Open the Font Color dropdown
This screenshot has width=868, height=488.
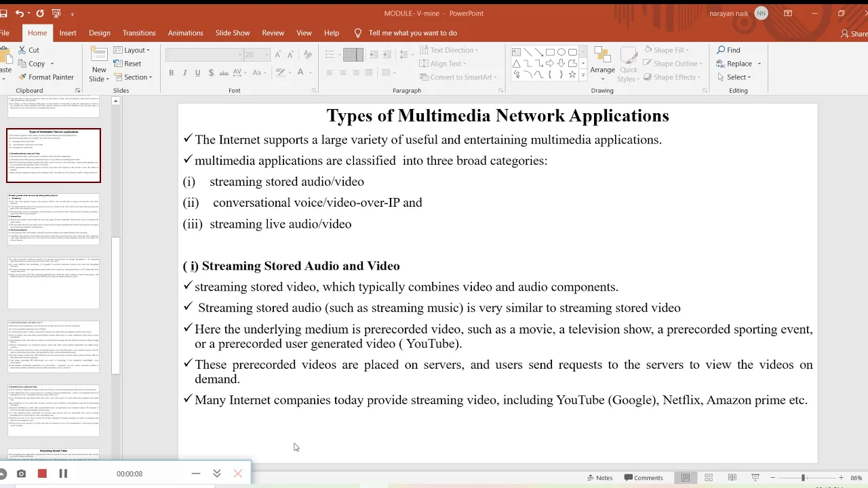[312, 73]
